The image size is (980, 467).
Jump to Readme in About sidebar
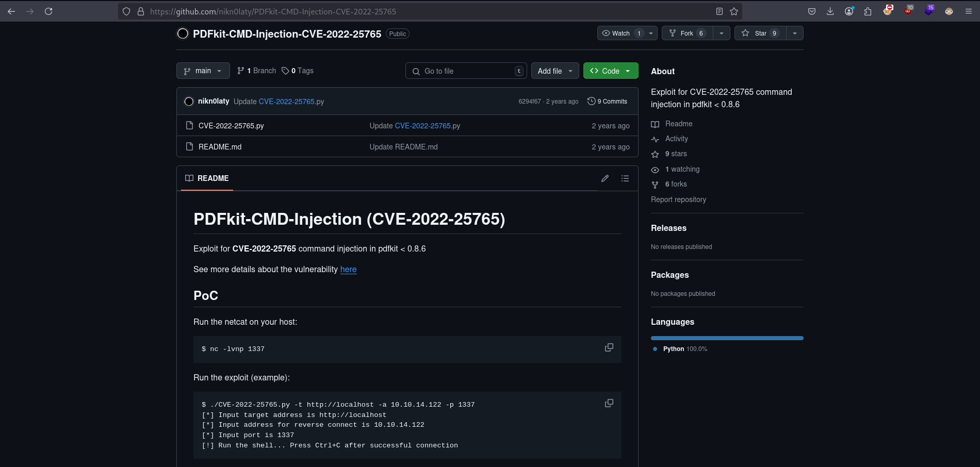(x=679, y=124)
